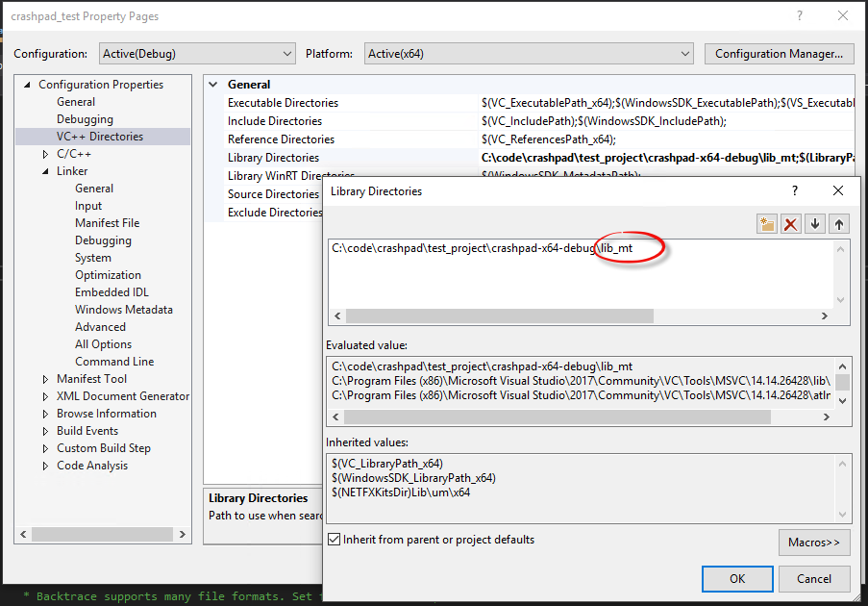Move the selected directory up
The width and height of the screenshot is (868, 606).
(x=837, y=222)
